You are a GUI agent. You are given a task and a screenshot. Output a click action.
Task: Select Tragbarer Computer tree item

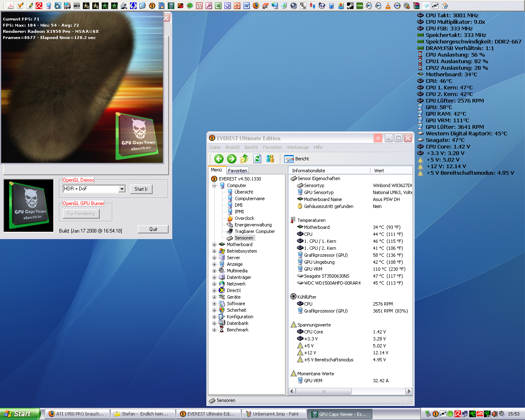(x=254, y=231)
